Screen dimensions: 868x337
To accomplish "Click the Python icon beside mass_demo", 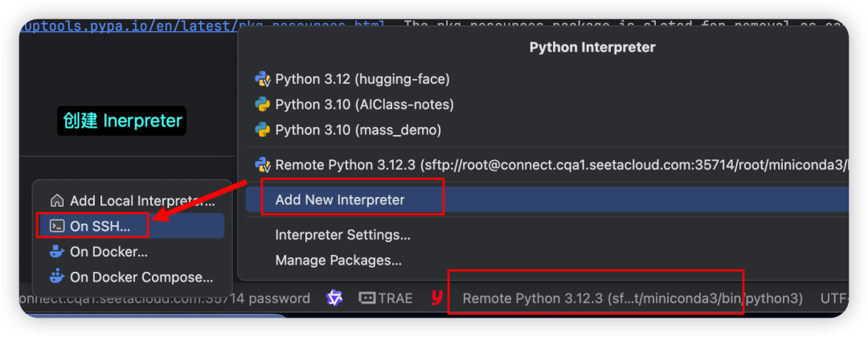I will (262, 129).
